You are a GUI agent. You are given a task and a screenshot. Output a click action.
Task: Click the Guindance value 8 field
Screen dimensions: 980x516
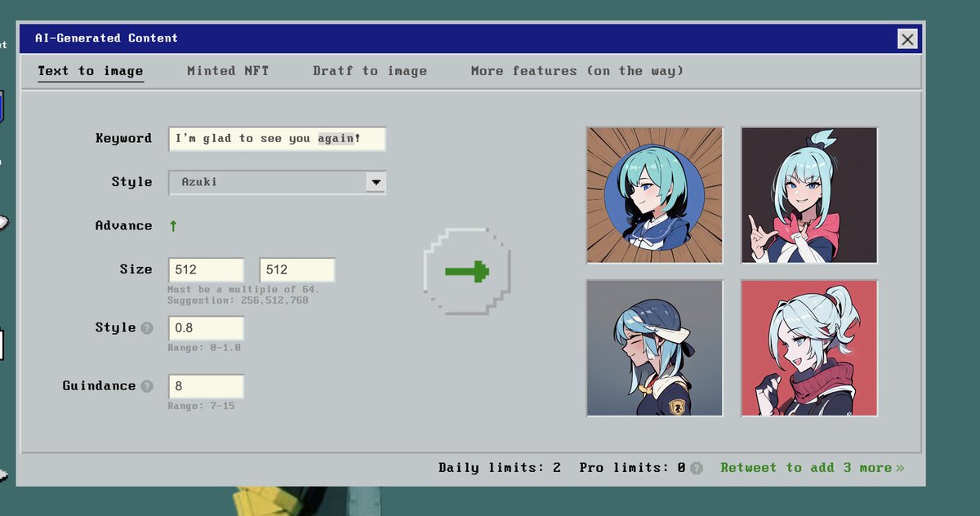[x=206, y=386]
